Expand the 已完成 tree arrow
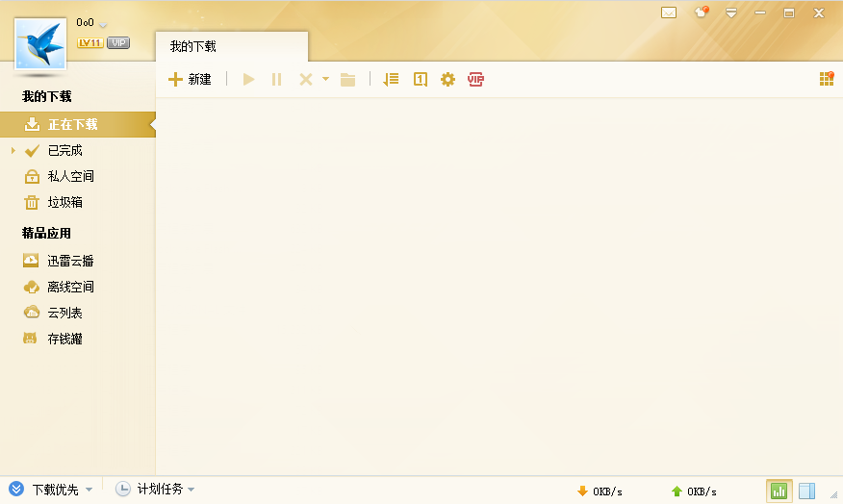 tap(13, 150)
